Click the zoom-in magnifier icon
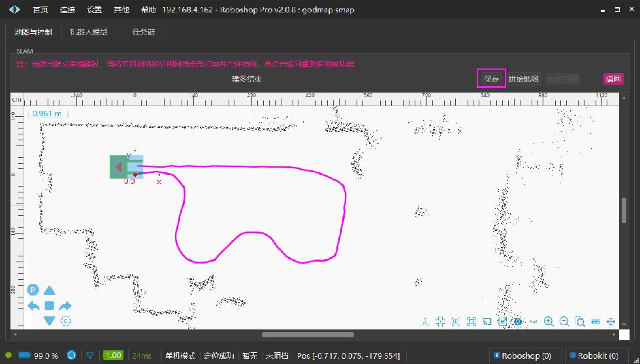The height and width of the screenshot is (364, 640). click(549, 322)
